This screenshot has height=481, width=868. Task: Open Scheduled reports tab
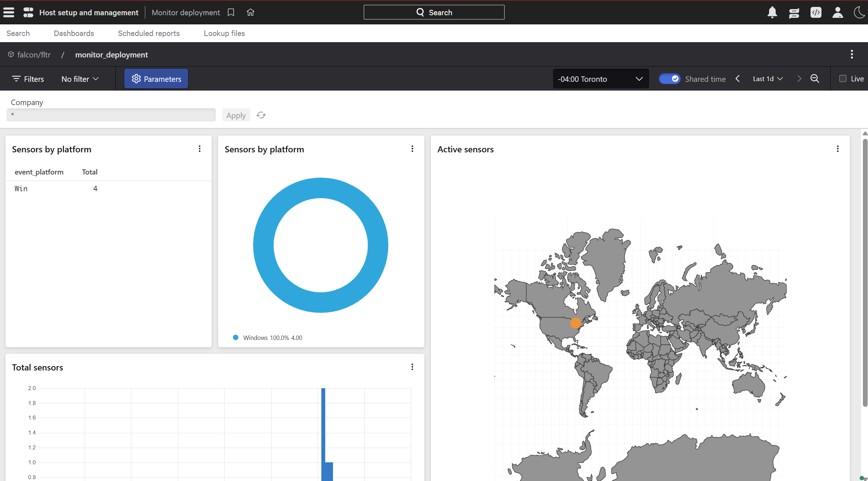pyautogui.click(x=149, y=33)
